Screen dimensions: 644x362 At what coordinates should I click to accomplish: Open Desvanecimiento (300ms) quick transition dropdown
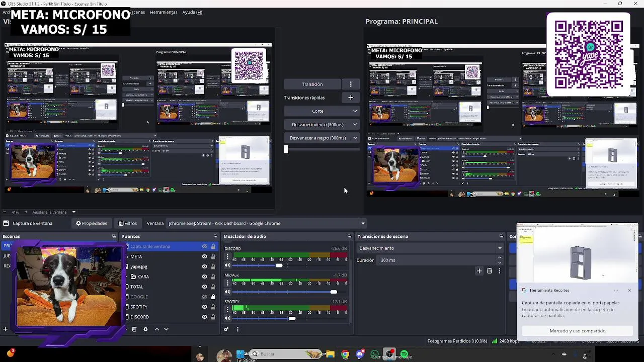[321, 125]
